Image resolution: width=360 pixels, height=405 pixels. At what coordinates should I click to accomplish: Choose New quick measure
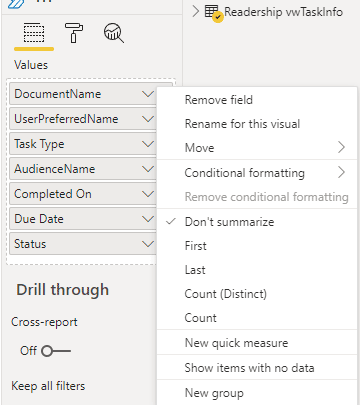[257, 343]
